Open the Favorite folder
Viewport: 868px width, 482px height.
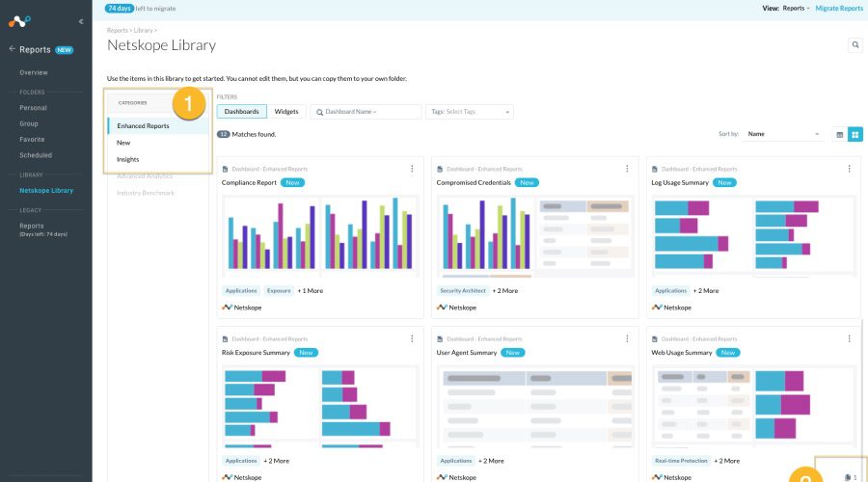click(x=32, y=140)
